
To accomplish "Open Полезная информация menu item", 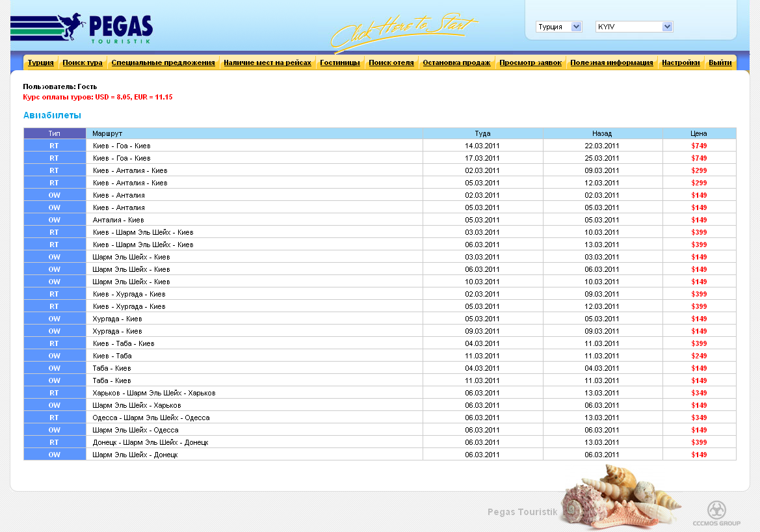I will (612, 62).
